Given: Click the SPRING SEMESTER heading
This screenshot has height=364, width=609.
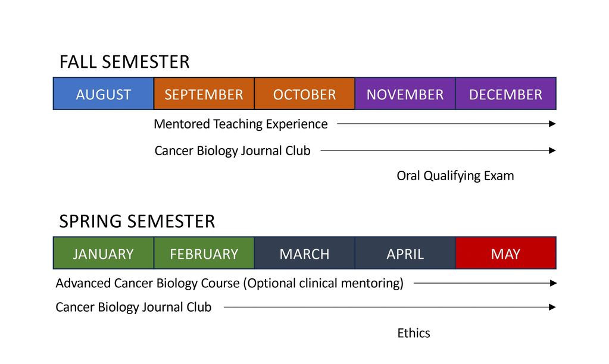Looking at the screenshot, I should (137, 221).
